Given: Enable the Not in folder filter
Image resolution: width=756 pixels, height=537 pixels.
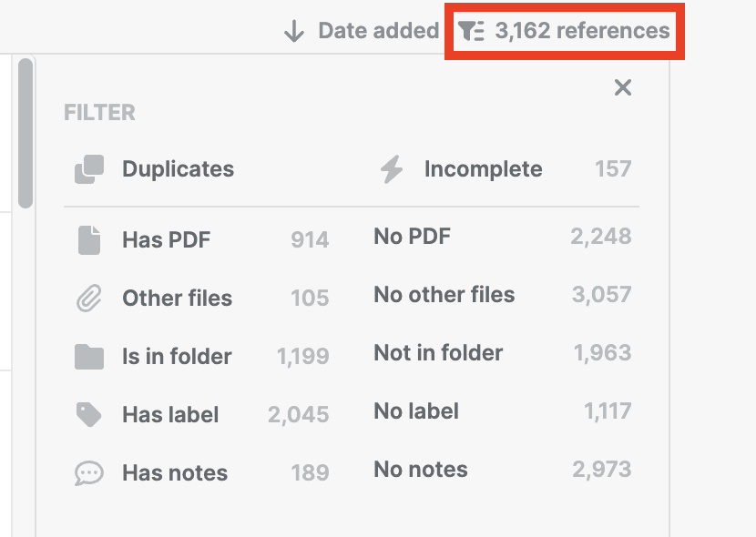Looking at the screenshot, I should coord(438,353).
